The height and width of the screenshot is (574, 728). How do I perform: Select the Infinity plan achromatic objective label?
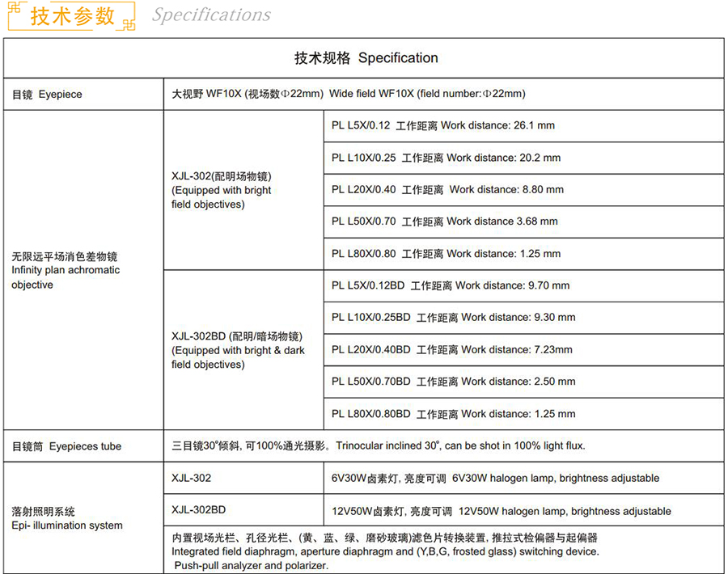pos(65,271)
